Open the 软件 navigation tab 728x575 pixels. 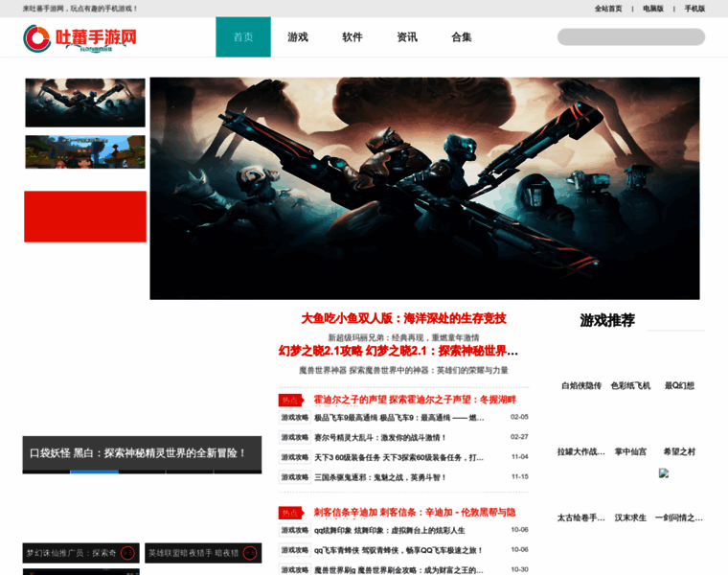click(353, 37)
